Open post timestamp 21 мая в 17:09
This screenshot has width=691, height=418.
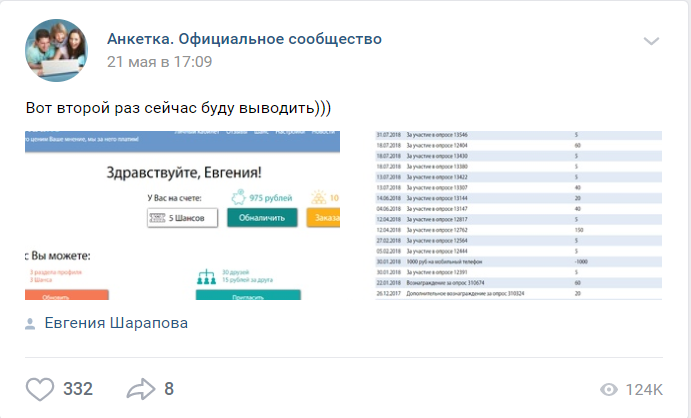[x=159, y=62]
